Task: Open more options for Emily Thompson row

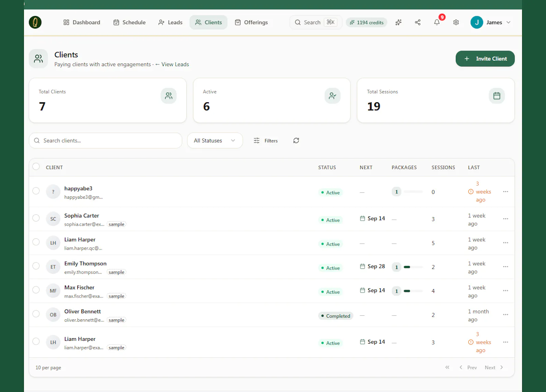Action: click(506, 267)
